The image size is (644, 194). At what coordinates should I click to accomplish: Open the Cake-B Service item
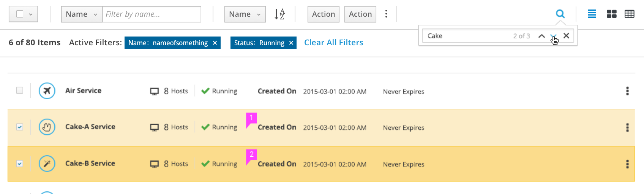pyautogui.click(x=90, y=163)
